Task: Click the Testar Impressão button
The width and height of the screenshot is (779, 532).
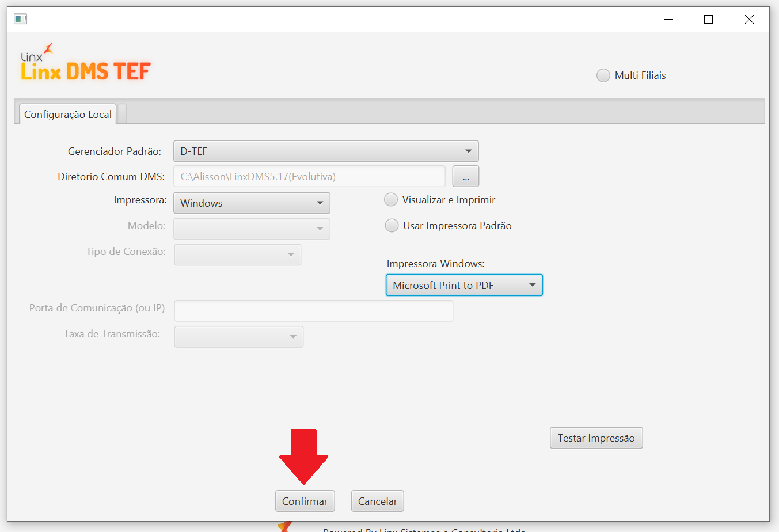Action: (x=596, y=438)
